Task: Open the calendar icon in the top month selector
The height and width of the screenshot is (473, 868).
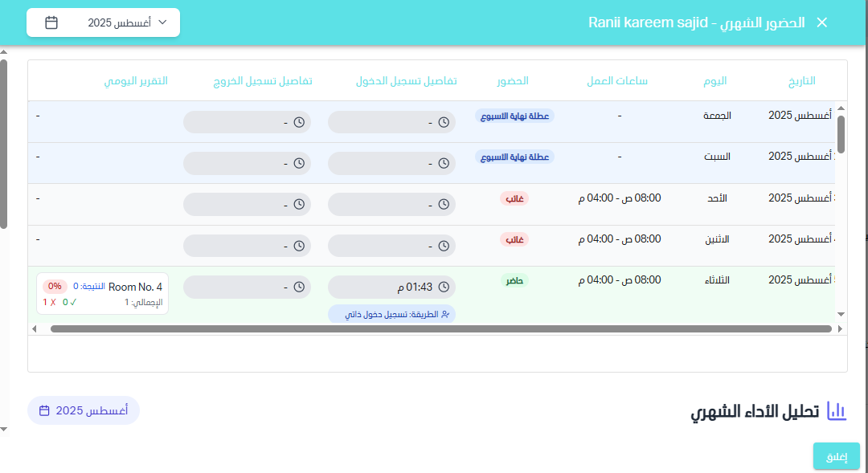Action: [51, 22]
